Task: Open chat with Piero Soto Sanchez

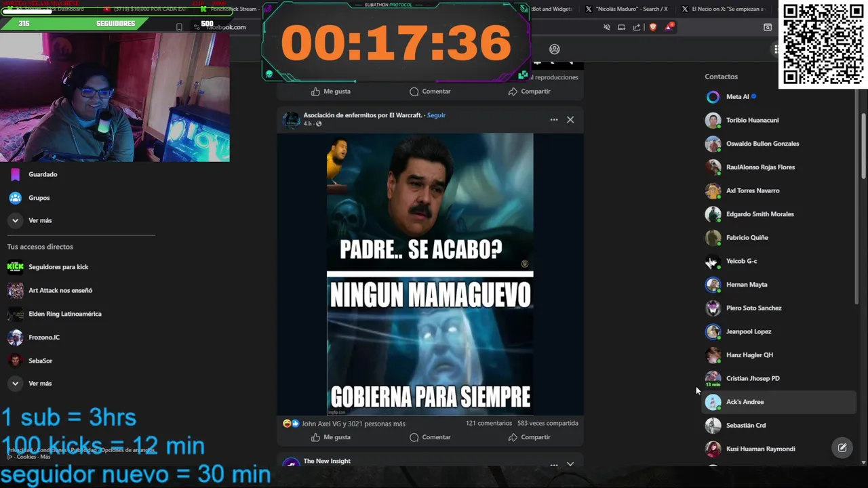Action: pyautogui.click(x=780, y=308)
